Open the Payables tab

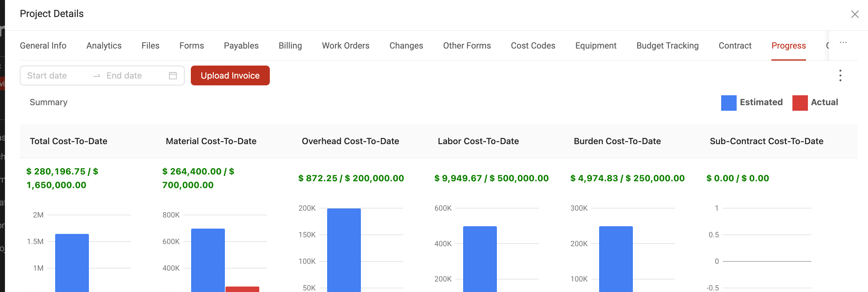241,45
